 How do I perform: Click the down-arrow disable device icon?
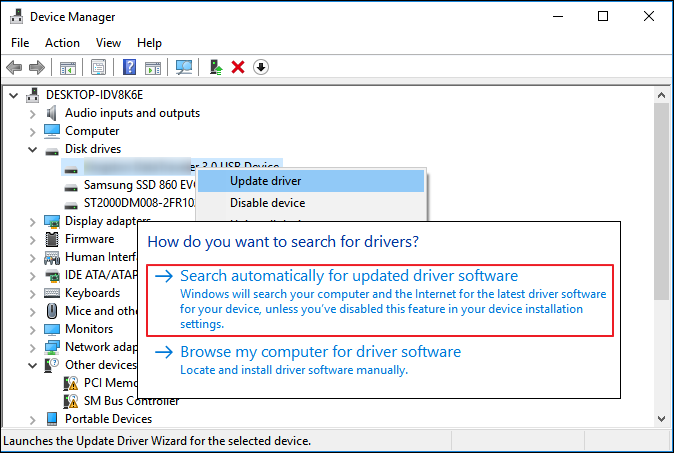[x=261, y=67]
